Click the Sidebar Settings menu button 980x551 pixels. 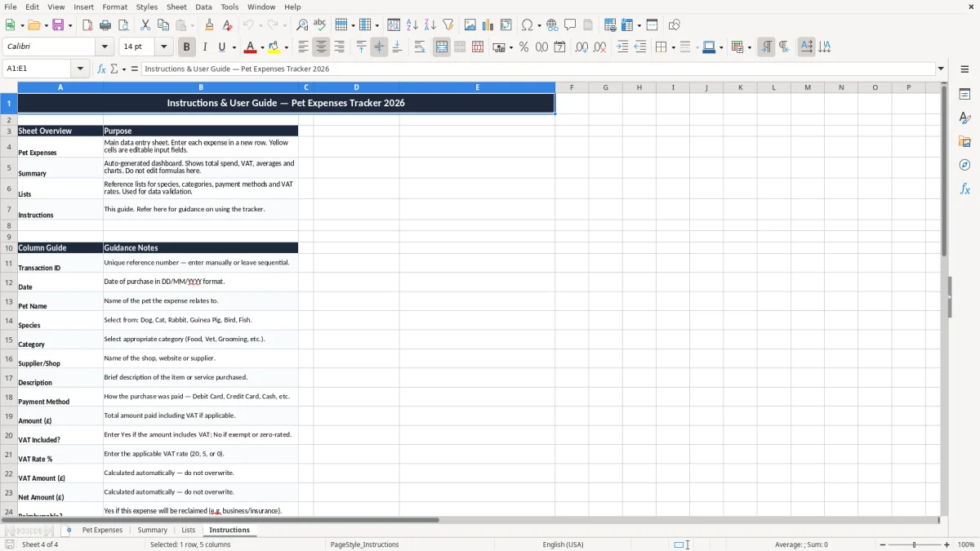[964, 69]
